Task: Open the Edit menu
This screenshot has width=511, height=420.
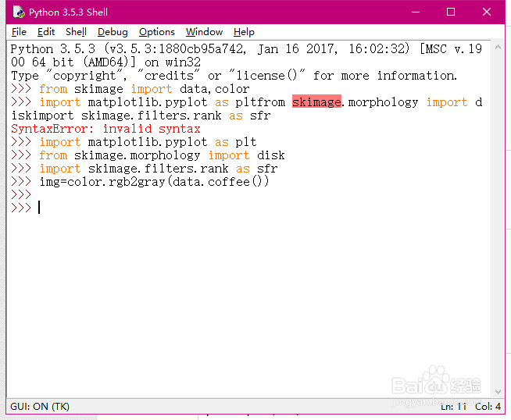Action: point(46,32)
